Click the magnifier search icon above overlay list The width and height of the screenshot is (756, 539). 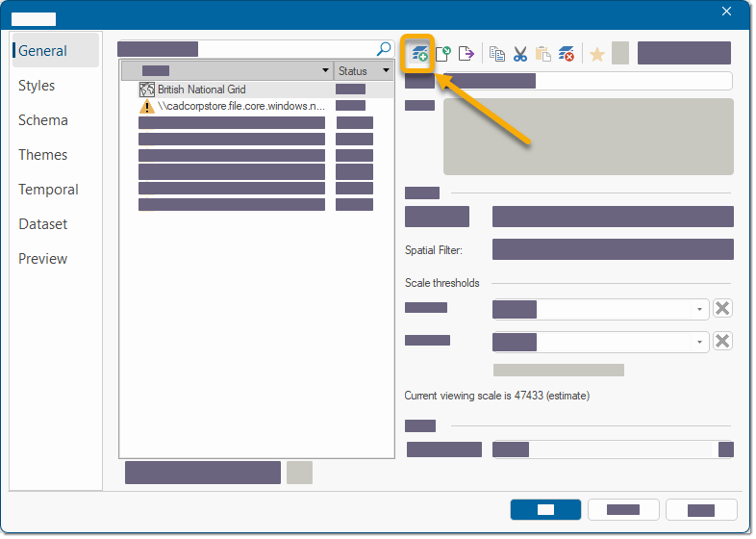(x=384, y=48)
